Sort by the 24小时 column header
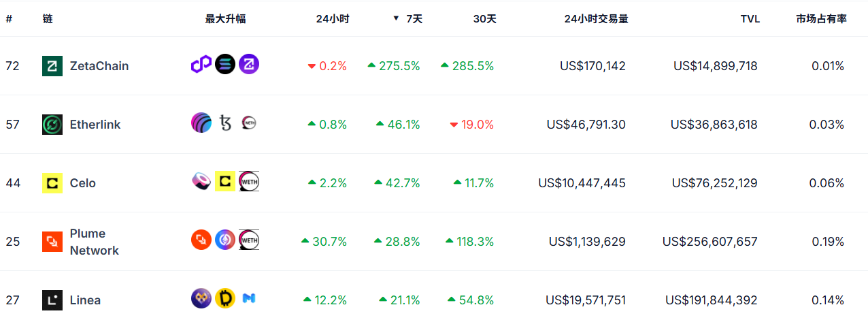Screen dimensions: 868x320 click(x=333, y=19)
